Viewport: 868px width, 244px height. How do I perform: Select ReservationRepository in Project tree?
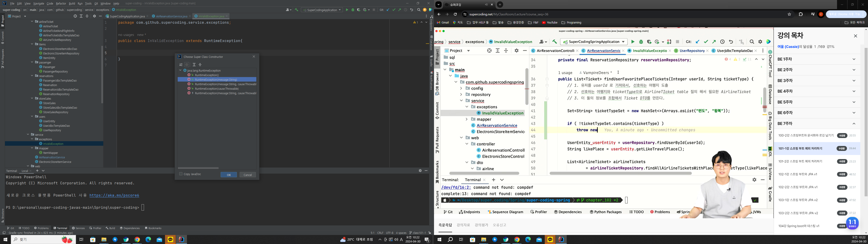56,94
